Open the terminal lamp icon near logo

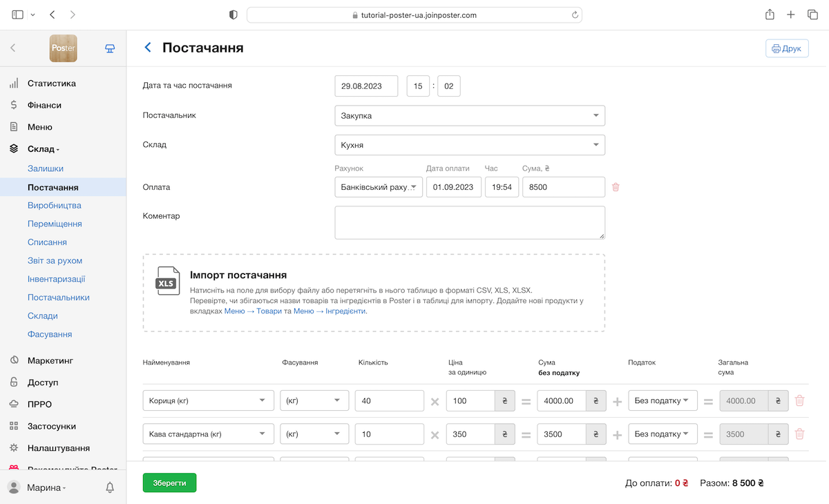(110, 48)
